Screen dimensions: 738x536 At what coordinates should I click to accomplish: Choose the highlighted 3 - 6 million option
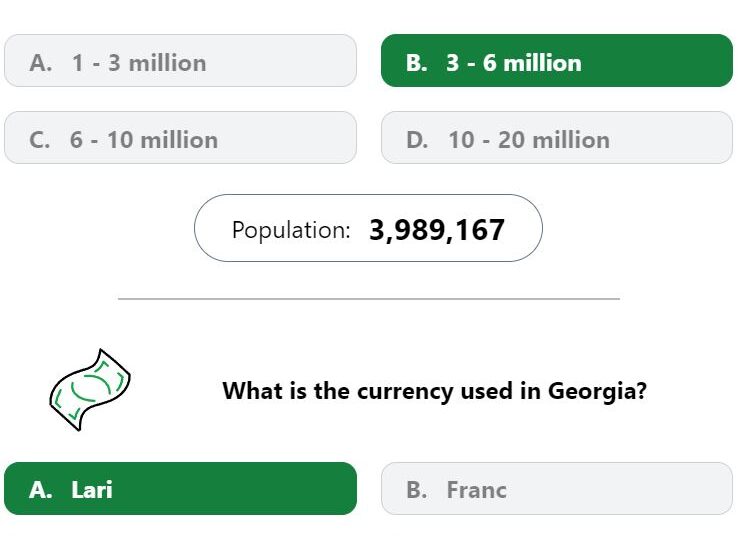point(557,61)
